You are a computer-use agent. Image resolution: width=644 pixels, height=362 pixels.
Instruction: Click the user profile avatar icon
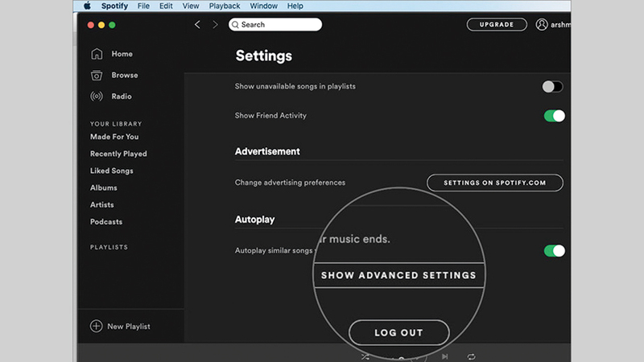click(542, 25)
